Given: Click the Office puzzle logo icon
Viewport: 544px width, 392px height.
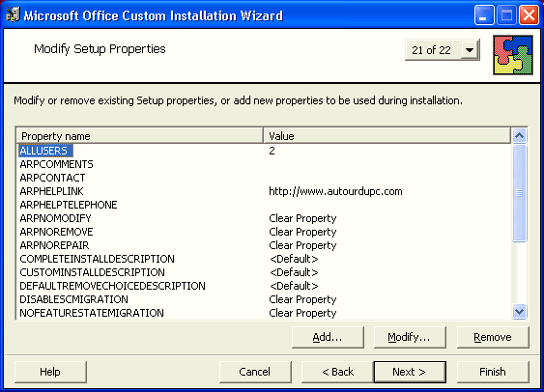Looking at the screenshot, I should pyautogui.click(x=513, y=55).
